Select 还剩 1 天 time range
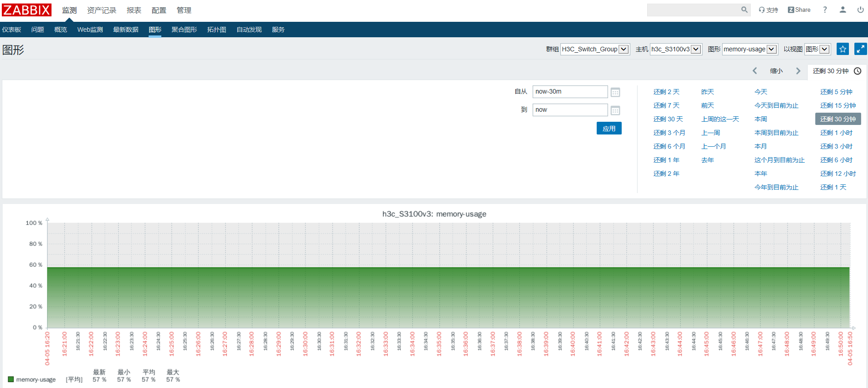Image resolution: width=868 pixels, height=388 pixels. pyautogui.click(x=833, y=187)
